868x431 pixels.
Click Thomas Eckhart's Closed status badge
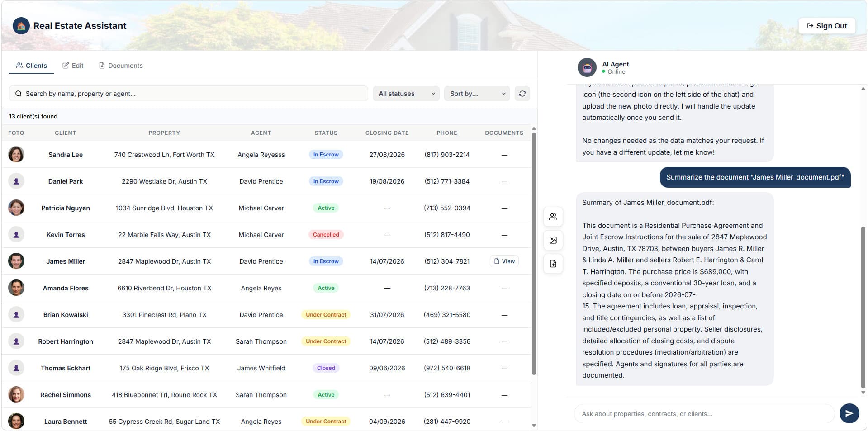326,368
